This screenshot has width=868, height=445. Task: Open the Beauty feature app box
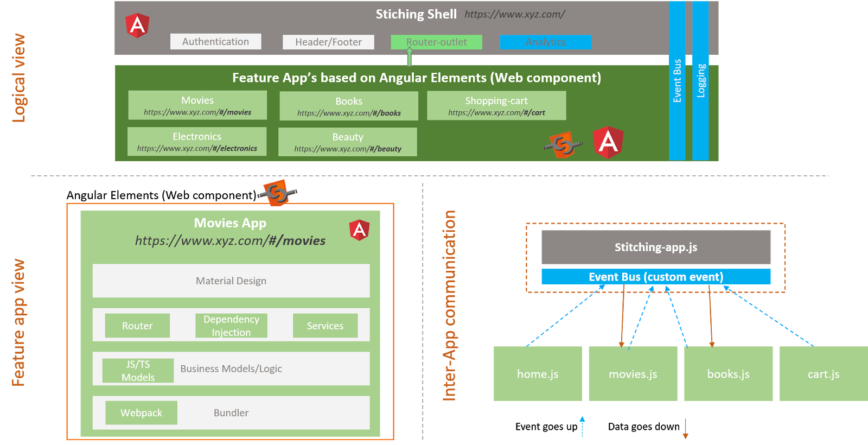(348, 142)
